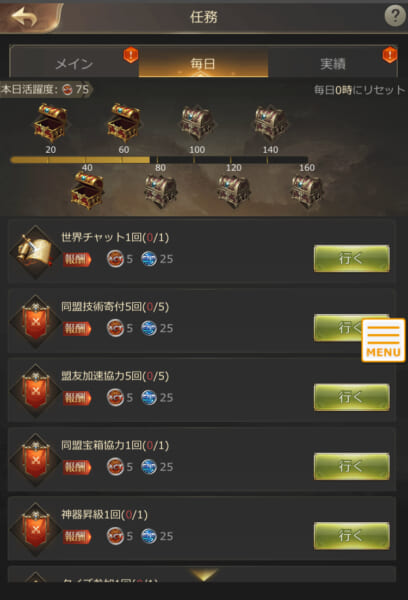
Task: Tap the locked treasure chest at 100
Action: pos(197,123)
